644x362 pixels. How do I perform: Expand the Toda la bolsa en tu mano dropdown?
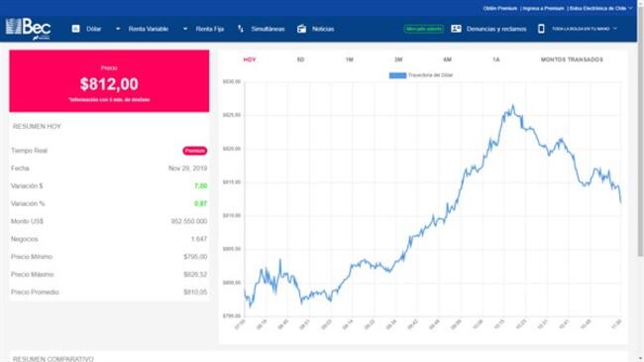coord(585,29)
